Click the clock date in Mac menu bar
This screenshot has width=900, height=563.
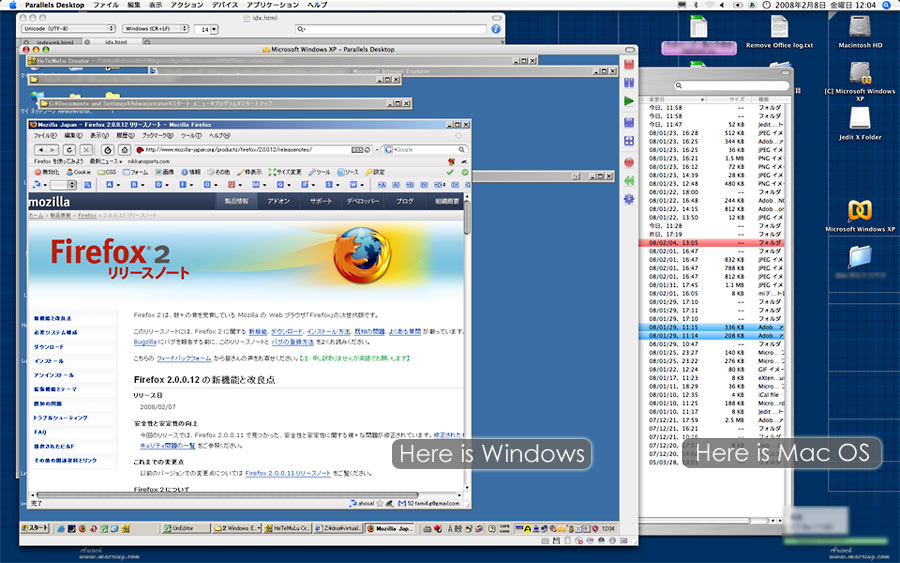(825, 5)
